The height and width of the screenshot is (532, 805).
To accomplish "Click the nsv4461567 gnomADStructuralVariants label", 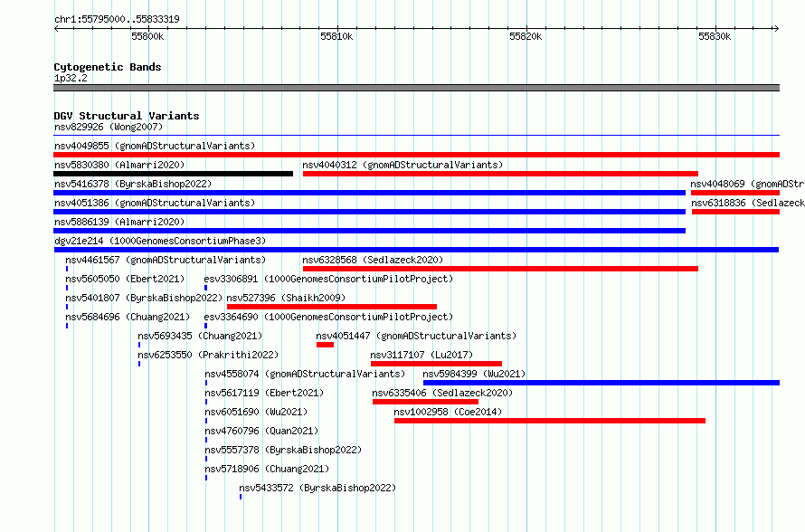I will tap(166, 260).
